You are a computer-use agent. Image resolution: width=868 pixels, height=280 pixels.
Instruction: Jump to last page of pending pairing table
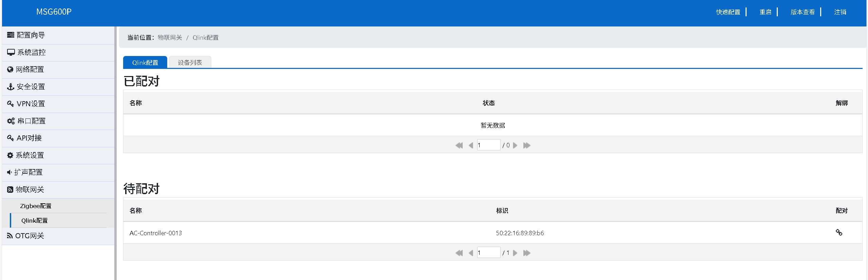527,253
